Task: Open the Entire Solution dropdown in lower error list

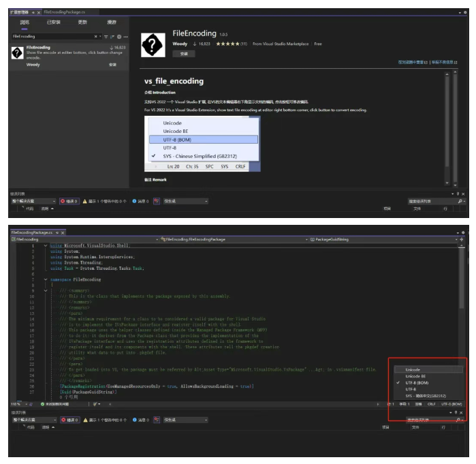Action: tap(34, 420)
